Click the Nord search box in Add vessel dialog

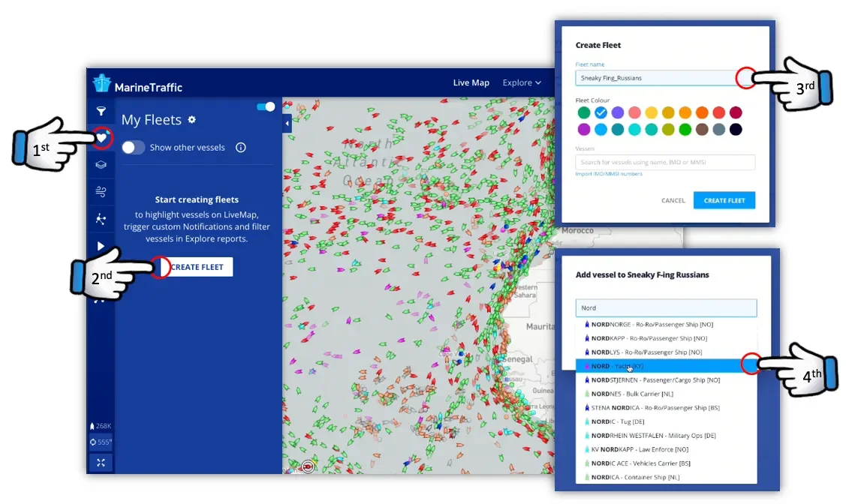point(666,307)
